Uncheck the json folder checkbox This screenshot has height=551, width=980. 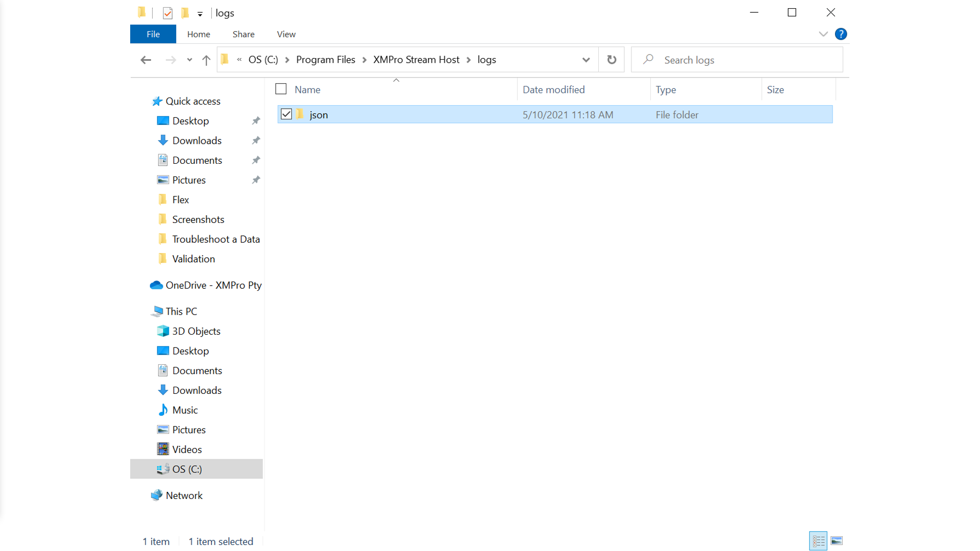286,114
